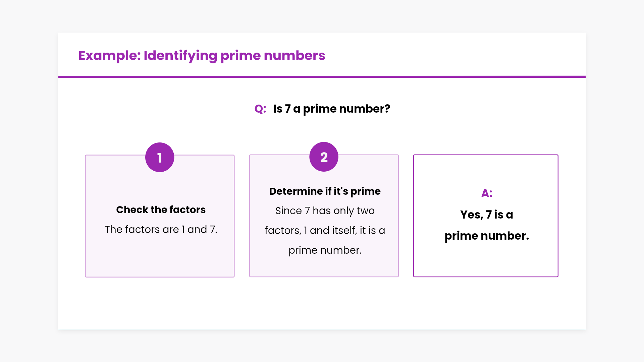Viewport: 644px width, 362px height.
Task: Select the "Check the factors" heading
Action: tap(161, 210)
